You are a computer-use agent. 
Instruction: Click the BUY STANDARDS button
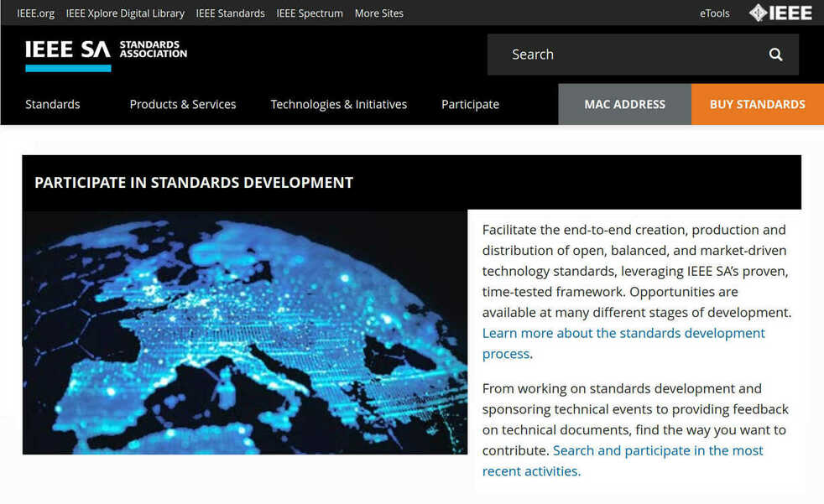(x=757, y=104)
